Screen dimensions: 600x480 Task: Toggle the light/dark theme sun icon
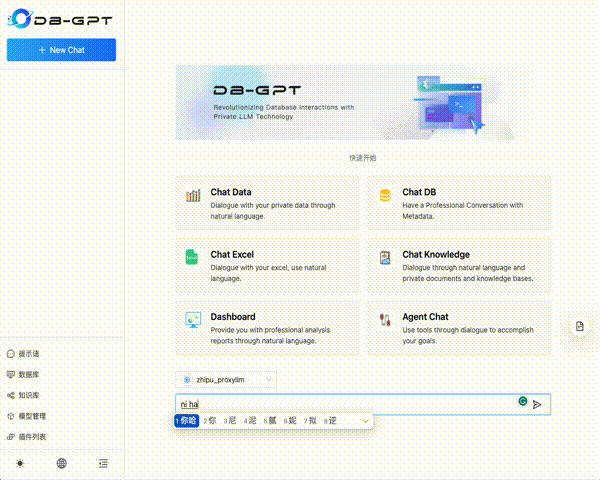(20, 464)
